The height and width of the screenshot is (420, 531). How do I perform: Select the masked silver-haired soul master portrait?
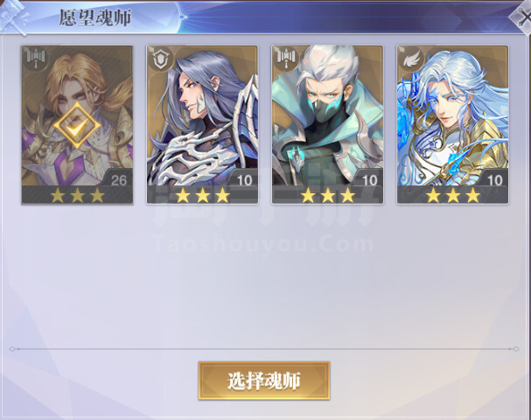coord(327,115)
